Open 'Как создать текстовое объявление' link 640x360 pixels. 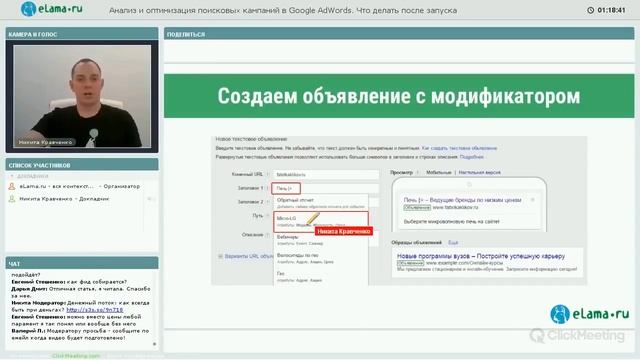pos(459,148)
